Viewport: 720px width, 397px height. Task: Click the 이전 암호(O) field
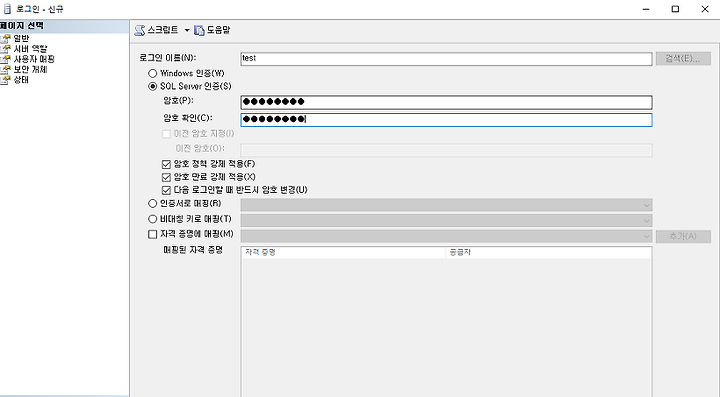coord(446,150)
